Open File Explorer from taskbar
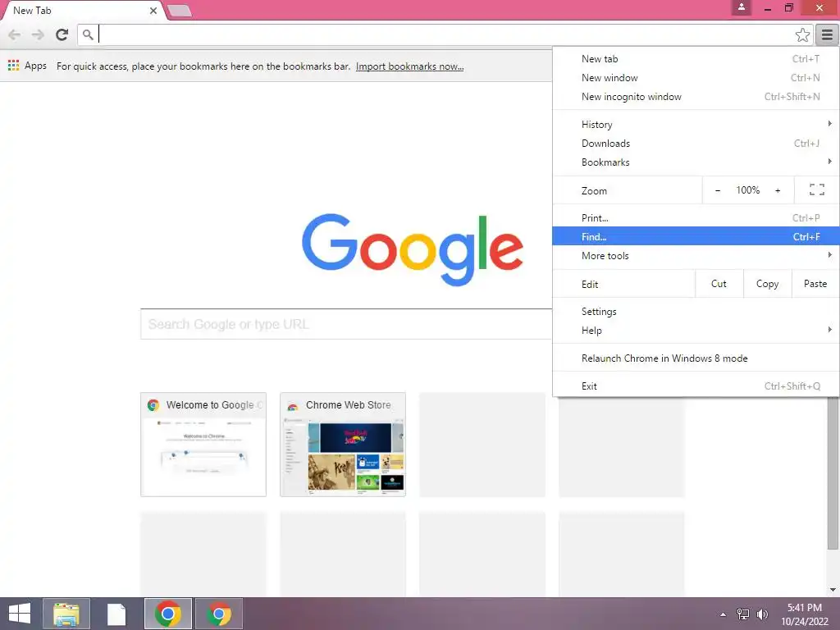Image resolution: width=840 pixels, height=630 pixels. [66, 614]
